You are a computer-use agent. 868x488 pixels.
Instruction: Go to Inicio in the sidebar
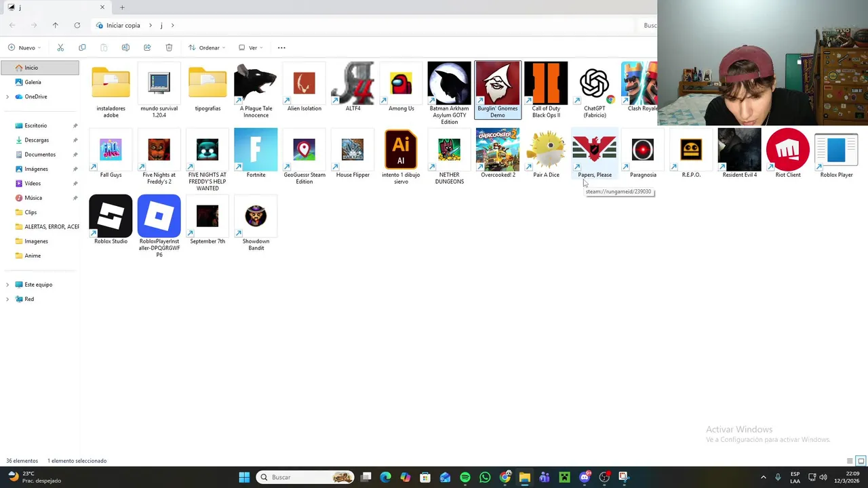coord(40,68)
